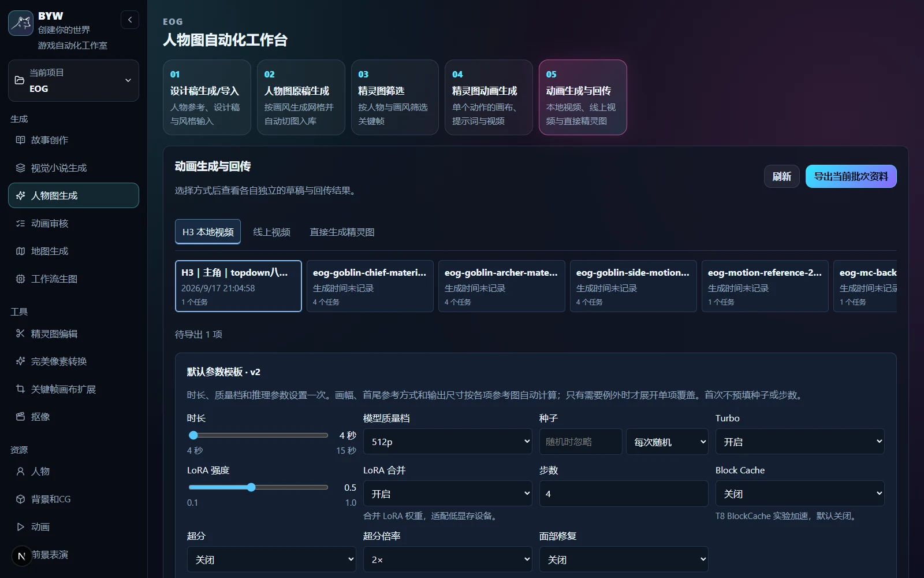Screen dimensions: 924x578
Task: Click the 关键帧画布扩展 crop icon
Action: 20,389
